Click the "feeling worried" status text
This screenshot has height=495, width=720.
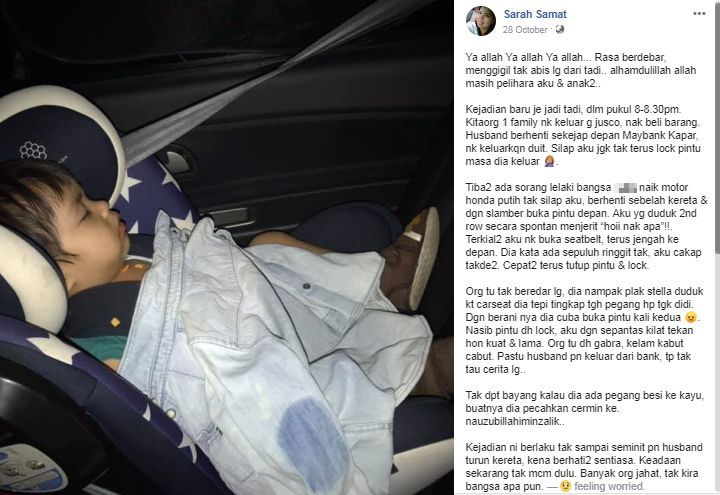[x=609, y=486]
